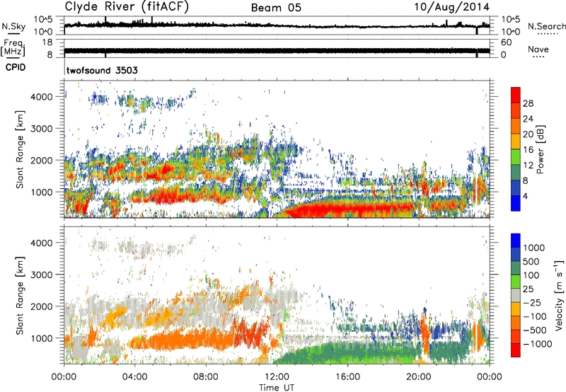Screen dimensions: 566x392
Task: Click the '1000' range tick on the power panel
Action: click(x=42, y=192)
